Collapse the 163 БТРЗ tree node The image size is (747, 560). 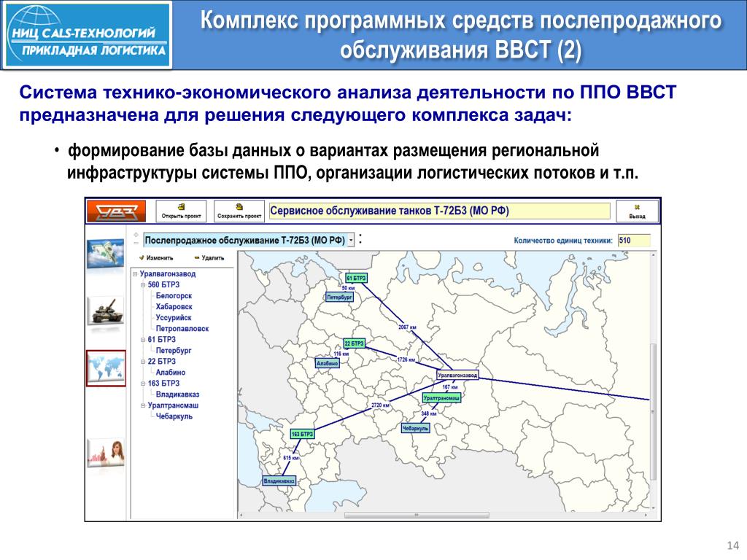[143, 384]
